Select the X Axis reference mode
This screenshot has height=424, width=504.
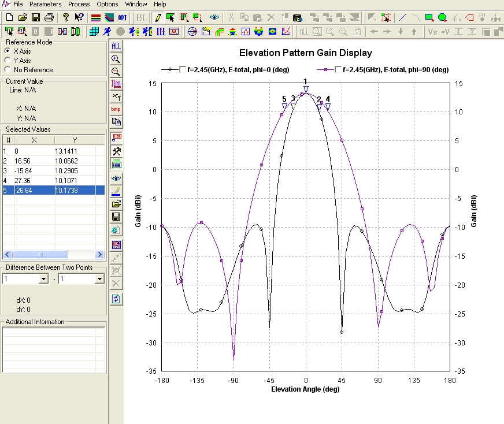click(8, 51)
